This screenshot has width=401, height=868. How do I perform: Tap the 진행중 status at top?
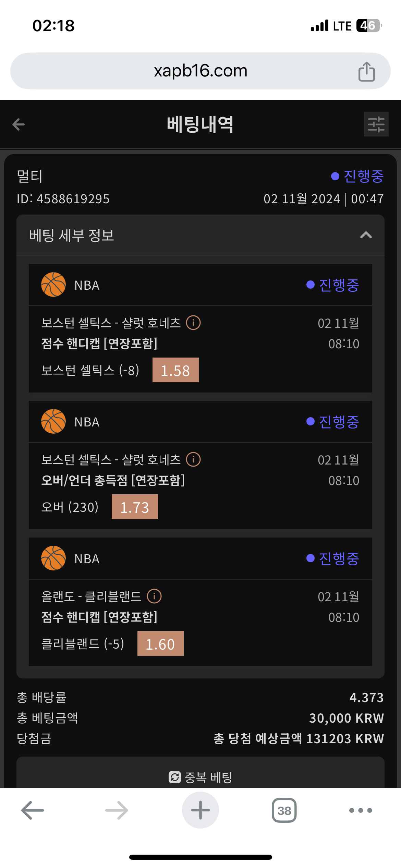(357, 176)
